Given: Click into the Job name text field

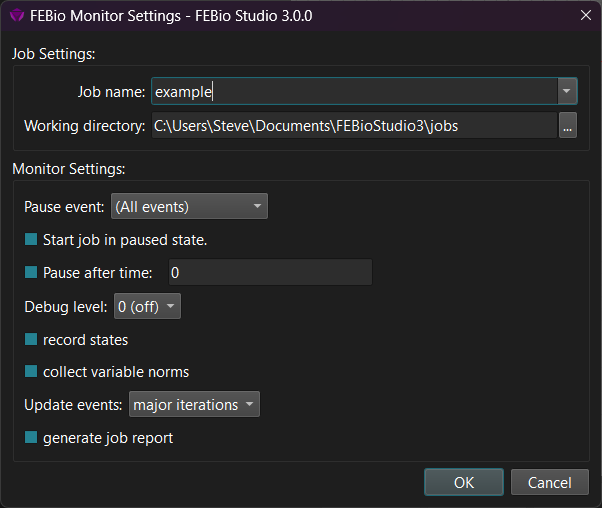Looking at the screenshot, I should click(x=354, y=91).
